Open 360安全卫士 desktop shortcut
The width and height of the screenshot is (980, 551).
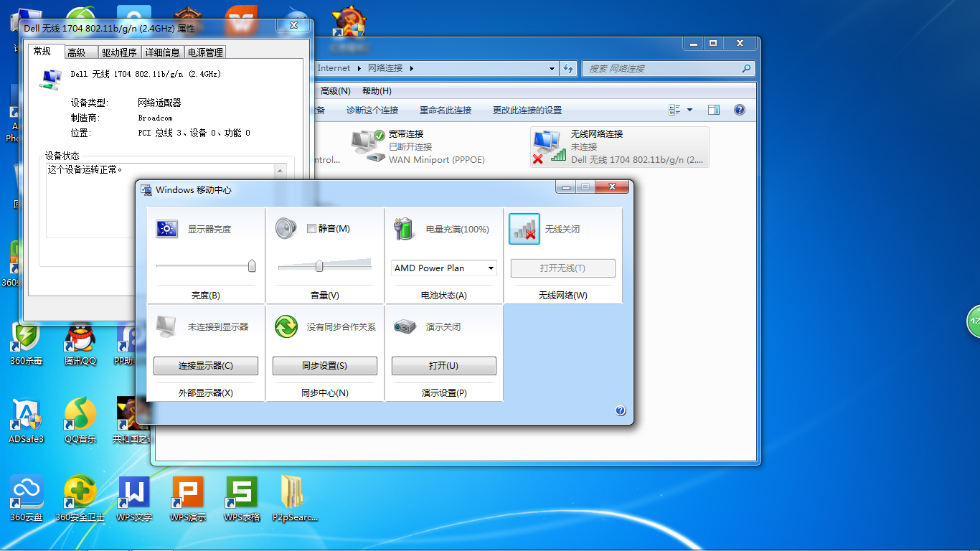point(80,499)
